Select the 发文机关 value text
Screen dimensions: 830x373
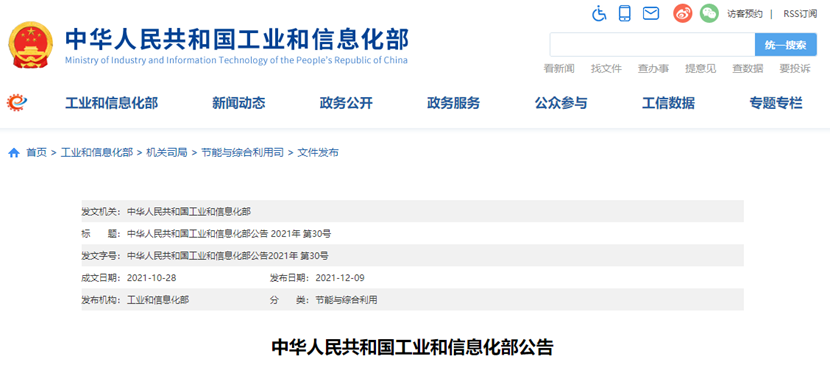(x=189, y=212)
